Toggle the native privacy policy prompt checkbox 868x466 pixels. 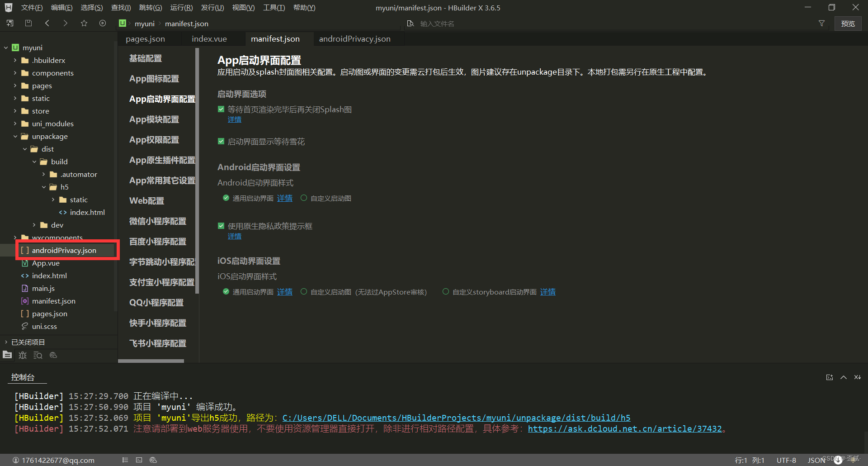[x=221, y=226]
